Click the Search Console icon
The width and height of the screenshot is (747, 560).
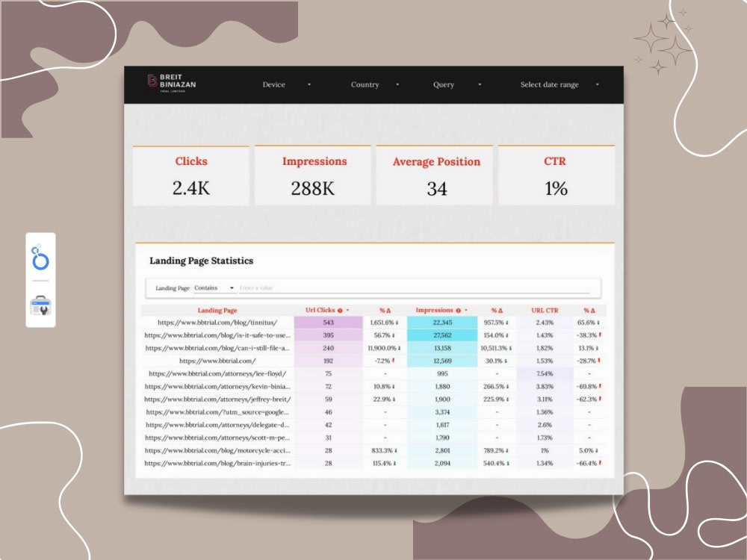[40, 305]
